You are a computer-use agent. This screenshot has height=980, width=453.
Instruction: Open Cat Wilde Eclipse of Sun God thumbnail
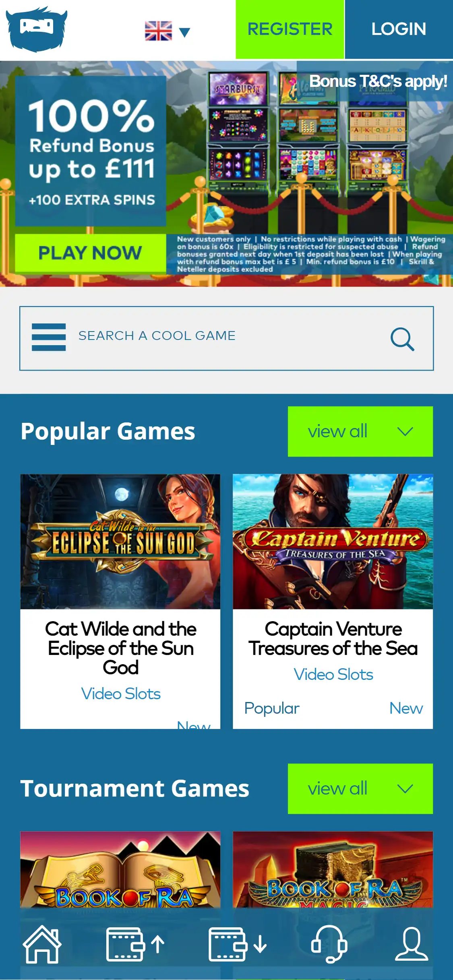coord(120,541)
